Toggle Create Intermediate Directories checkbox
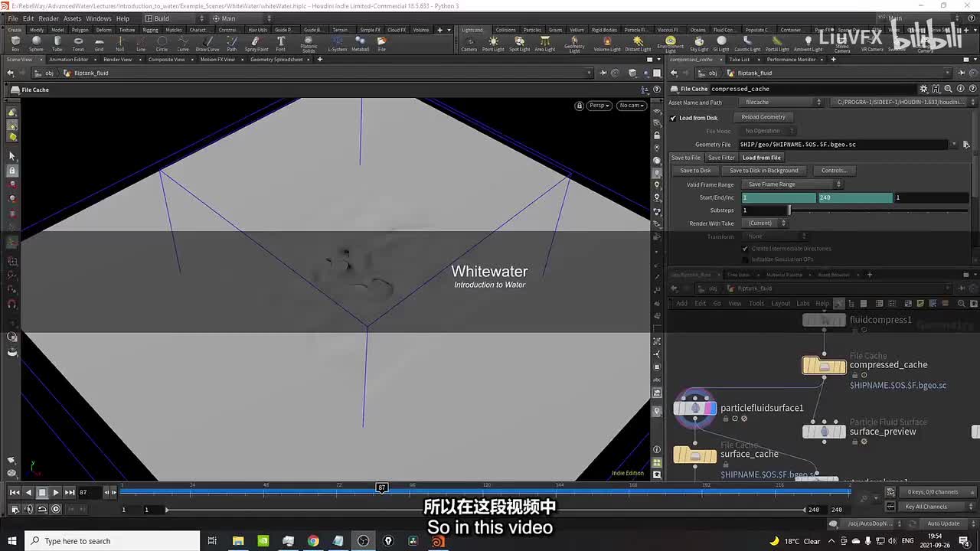The width and height of the screenshot is (980, 551). [x=745, y=249]
